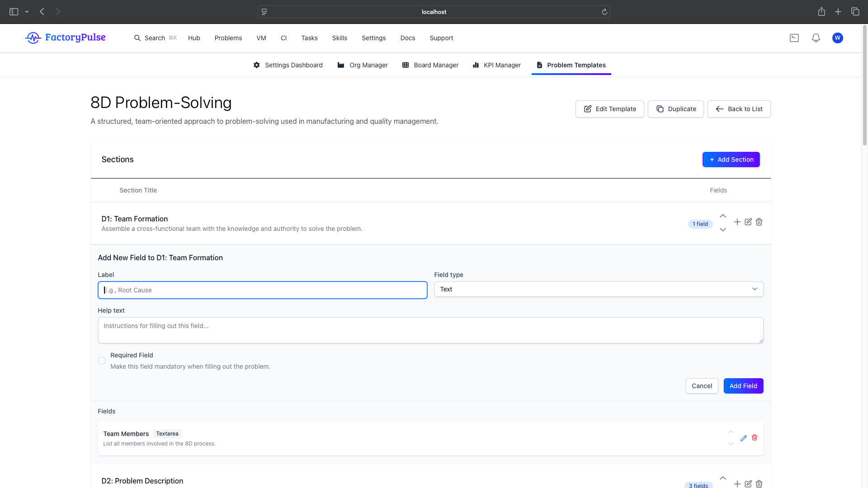868x488 pixels.
Task: Open the Field type dropdown
Action: pyautogui.click(x=599, y=289)
